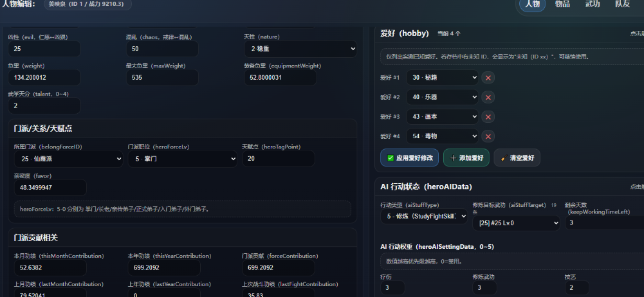Click the 装备负重 equipmentWeight field
This screenshot has width=644, height=297.
280,78
